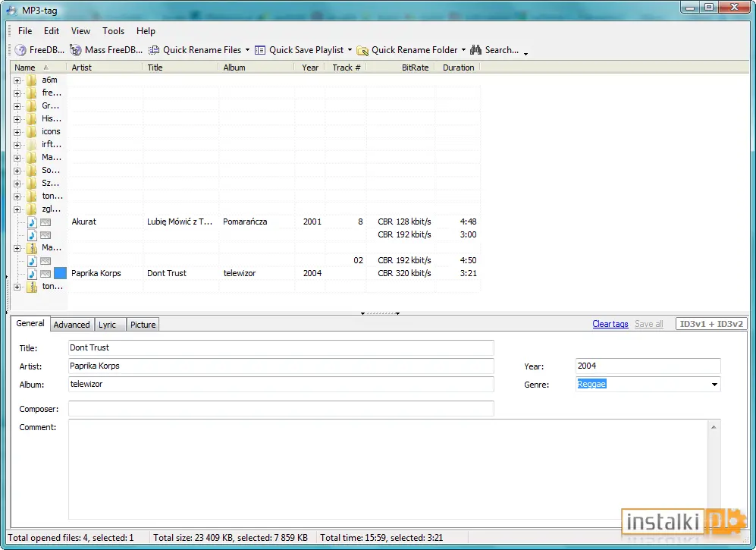This screenshot has height=550, width=756.
Task: Click the zipped folder icon beside Ma... archive
Action: 32,248
